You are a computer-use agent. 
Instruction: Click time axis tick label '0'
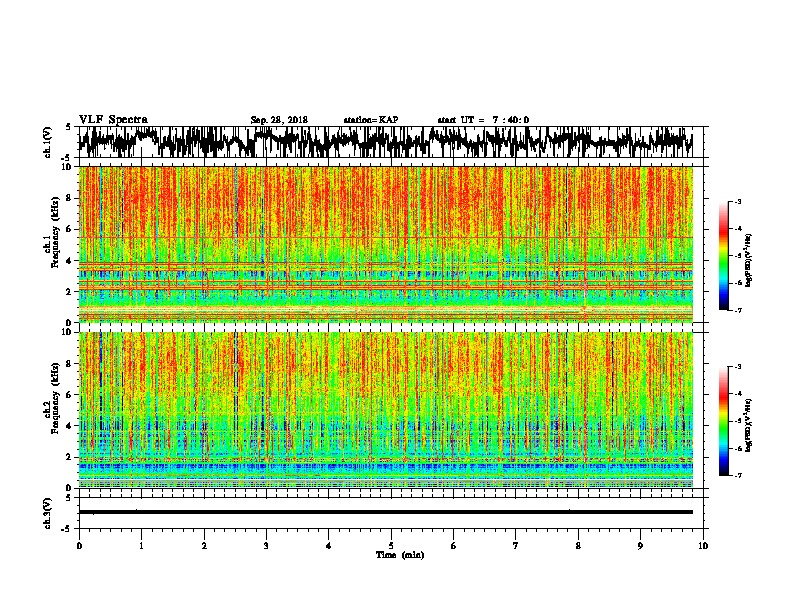point(79,546)
